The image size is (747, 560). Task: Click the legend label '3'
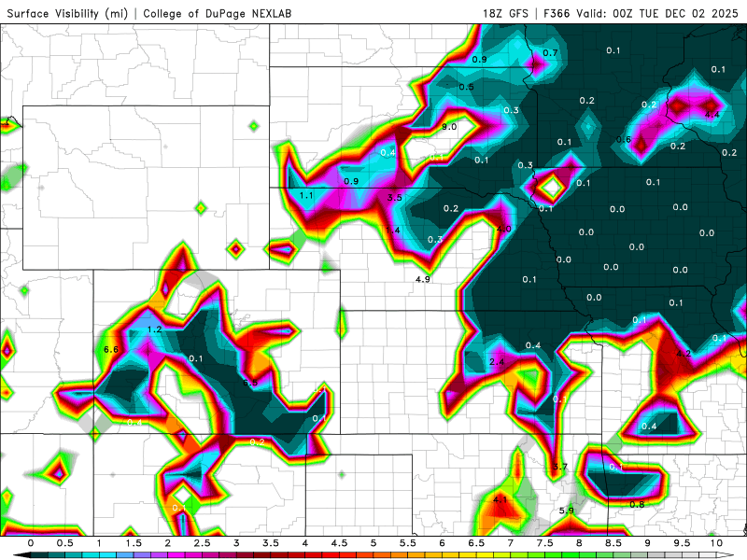point(236,543)
